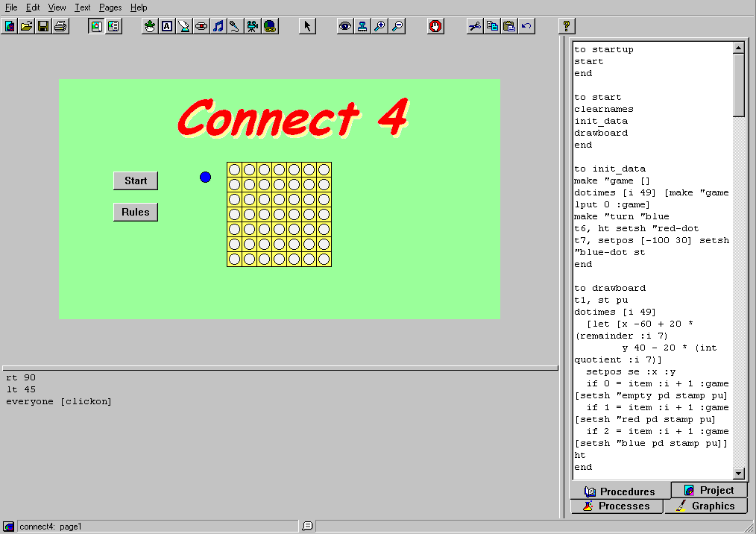Click the undo arrow icon
This screenshot has height=534, width=756.
coord(527,26)
